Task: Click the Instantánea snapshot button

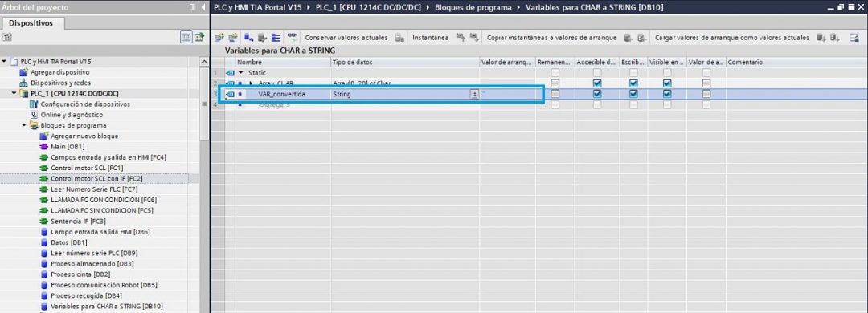Action: (430, 38)
